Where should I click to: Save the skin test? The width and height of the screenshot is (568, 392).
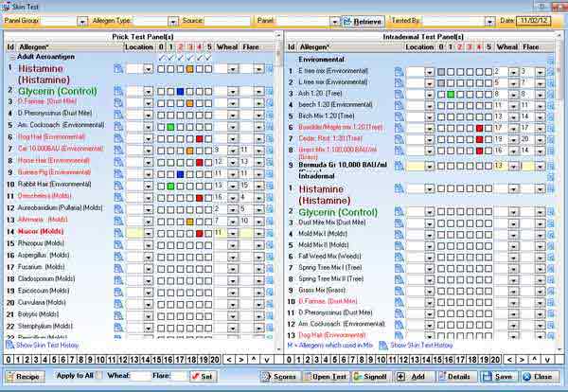click(499, 377)
